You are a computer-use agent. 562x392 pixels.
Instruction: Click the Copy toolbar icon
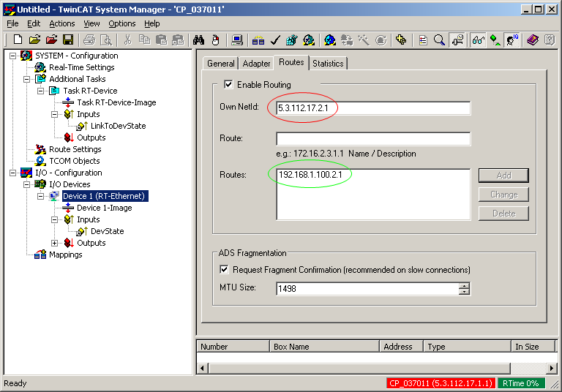(x=144, y=39)
